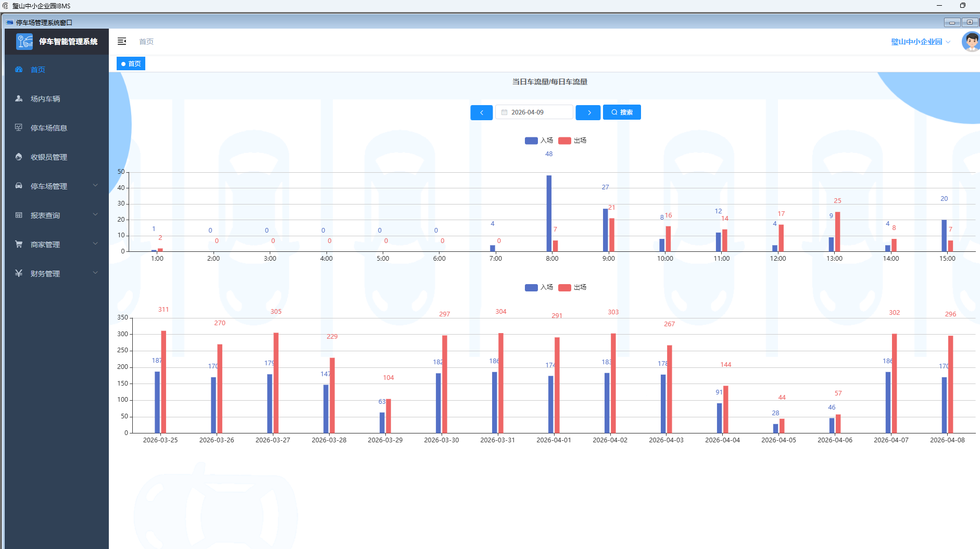Screen dimensions: 980x549
Task: Click the value label 229 in daily chart
Action: click(332, 337)
